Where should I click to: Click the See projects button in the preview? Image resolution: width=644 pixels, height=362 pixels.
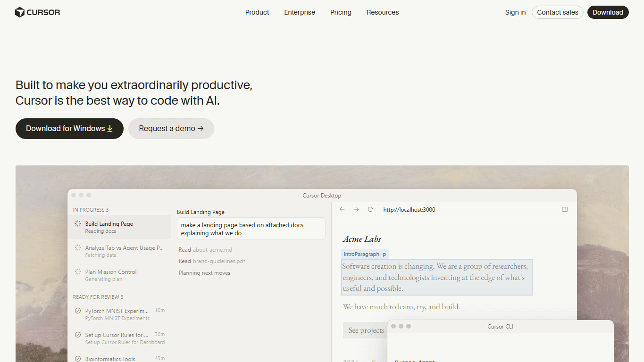click(x=366, y=330)
